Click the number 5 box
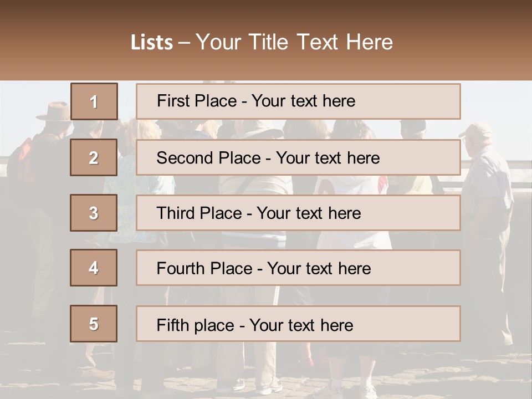The image size is (532, 399). (x=94, y=324)
